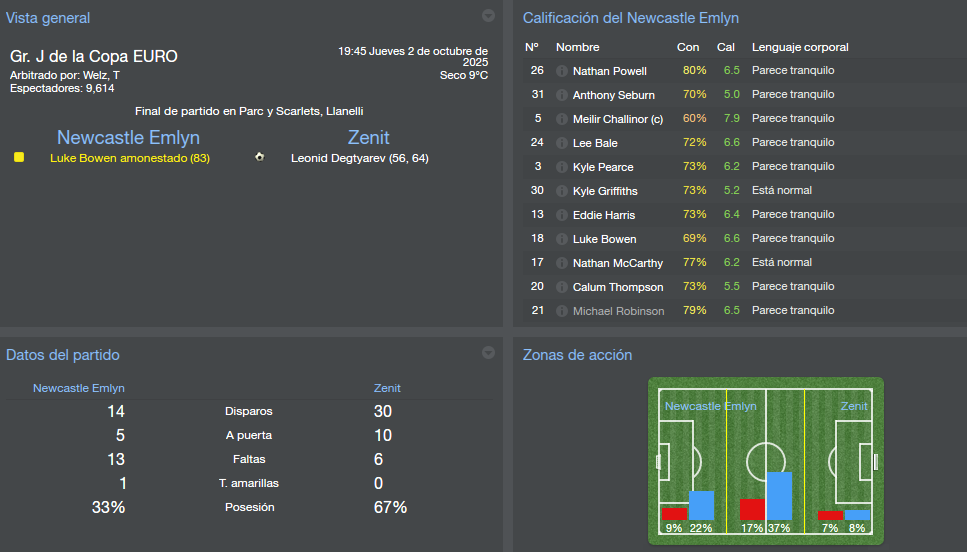Click the blue 37% midfield bar
This screenshot has width=967, height=552.
780,496
